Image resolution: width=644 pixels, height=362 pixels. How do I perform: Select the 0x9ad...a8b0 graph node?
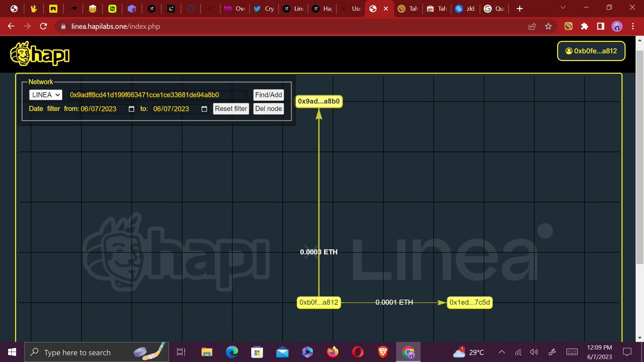pyautogui.click(x=319, y=101)
